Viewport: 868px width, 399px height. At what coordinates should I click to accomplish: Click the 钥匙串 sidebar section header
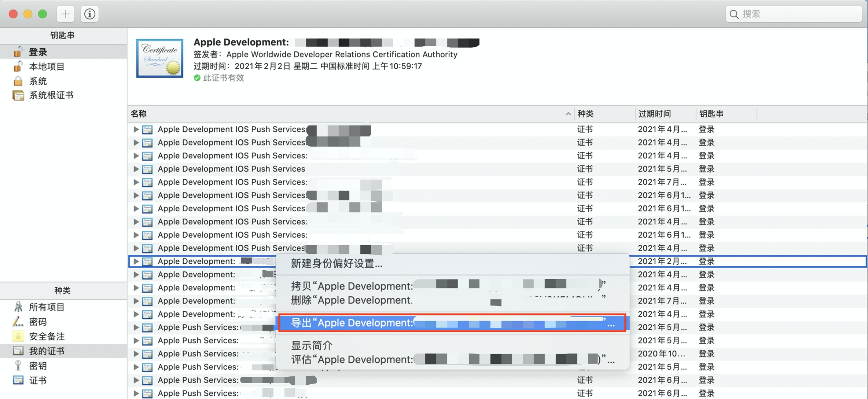pyautogui.click(x=62, y=35)
